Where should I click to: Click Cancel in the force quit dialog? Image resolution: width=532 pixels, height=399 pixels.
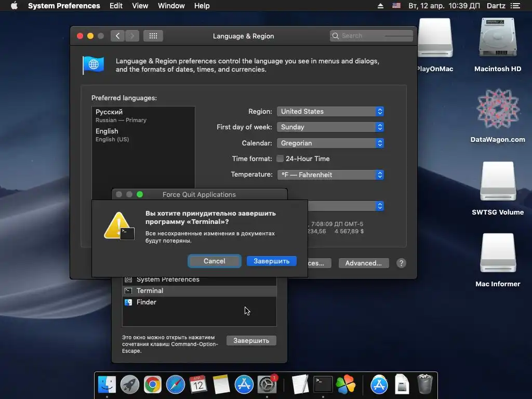tap(214, 261)
